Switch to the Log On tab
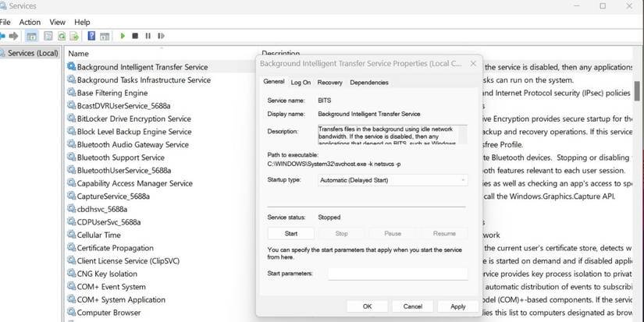 click(301, 82)
